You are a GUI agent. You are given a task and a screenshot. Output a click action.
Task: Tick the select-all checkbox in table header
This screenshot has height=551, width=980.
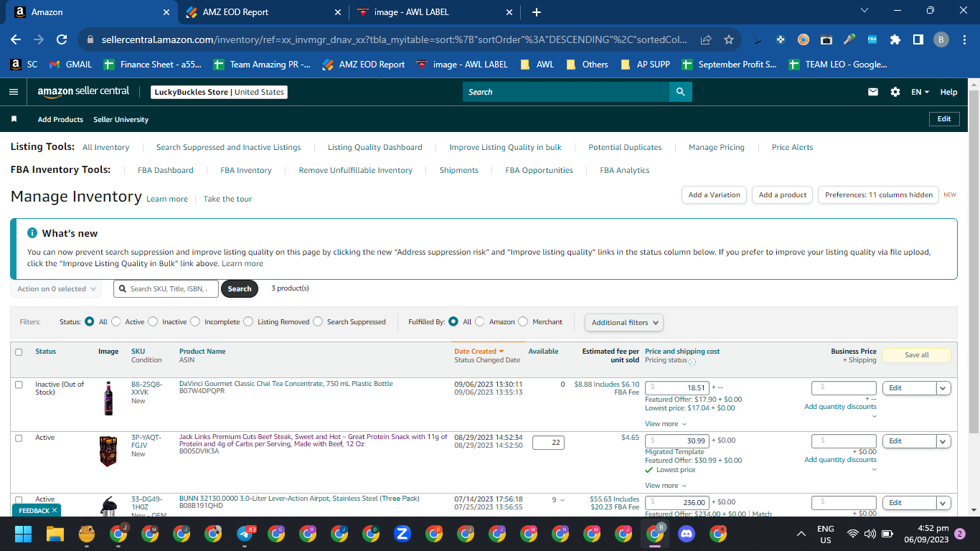coord(19,352)
